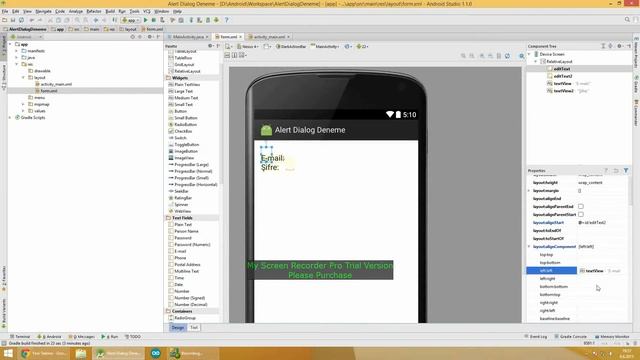Click the Component Tree expand-all icon

coord(603,46)
